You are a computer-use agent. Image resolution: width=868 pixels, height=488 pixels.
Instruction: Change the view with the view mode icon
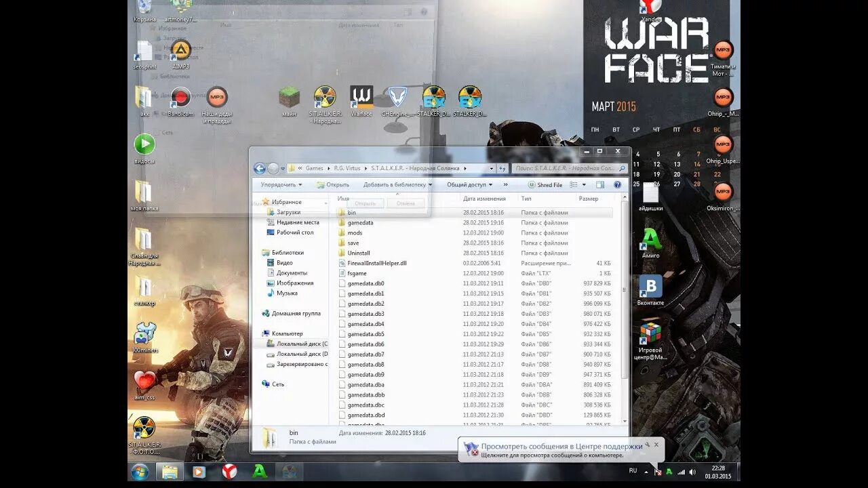pos(574,184)
